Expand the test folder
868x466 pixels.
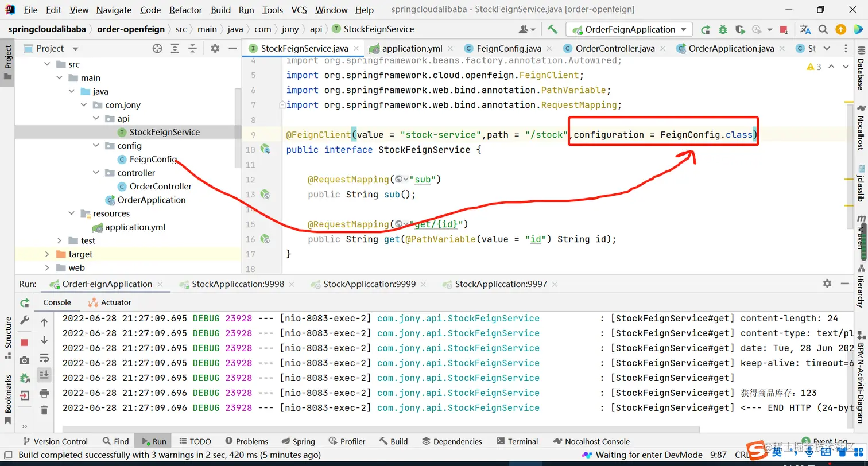click(x=59, y=240)
